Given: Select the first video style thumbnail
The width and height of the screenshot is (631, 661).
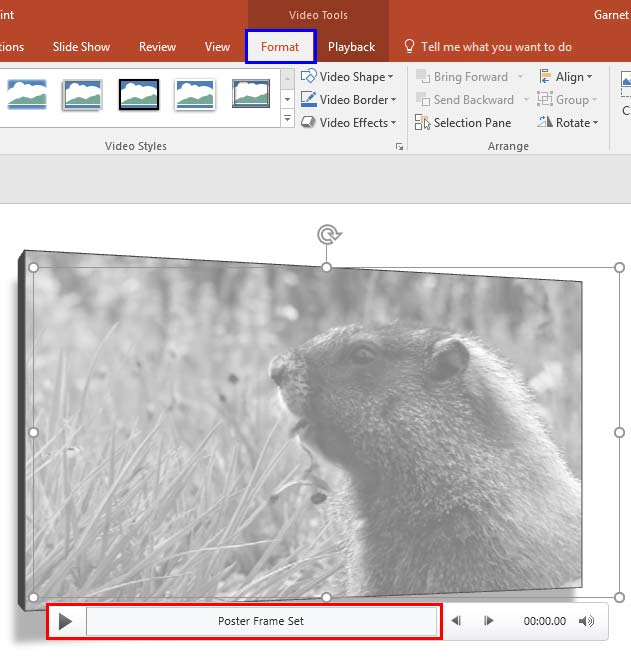Looking at the screenshot, I should [x=27, y=94].
